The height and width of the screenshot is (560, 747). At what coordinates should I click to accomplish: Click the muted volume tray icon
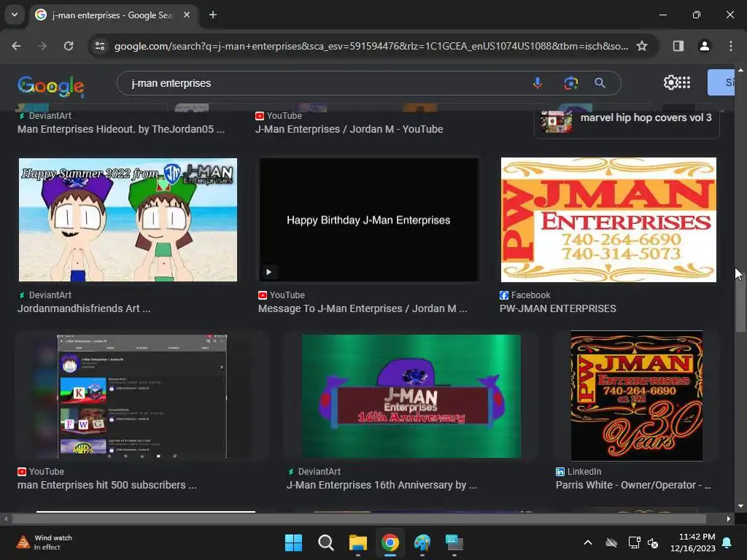coord(653,542)
